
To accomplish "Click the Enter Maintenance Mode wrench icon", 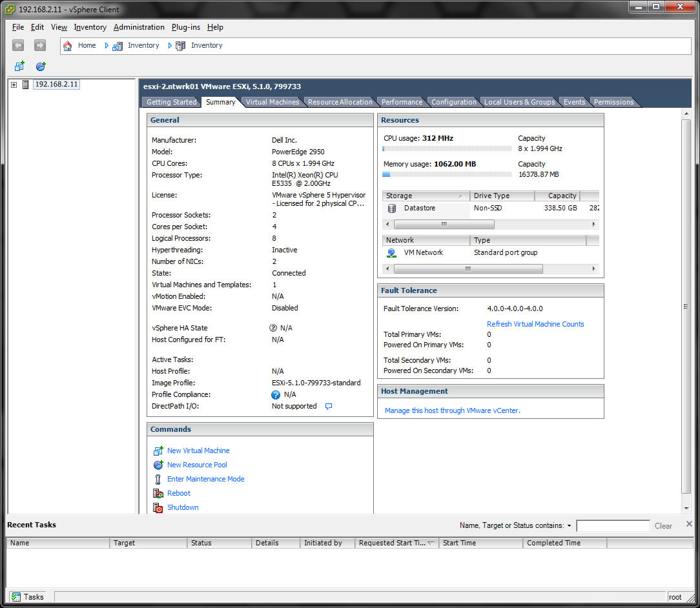I will coord(158,479).
